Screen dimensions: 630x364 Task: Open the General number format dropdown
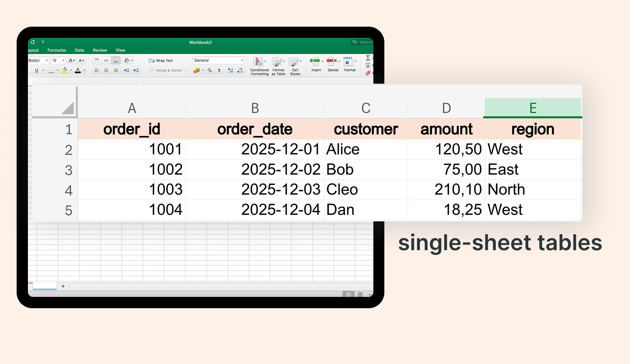pyautogui.click(x=242, y=61)
